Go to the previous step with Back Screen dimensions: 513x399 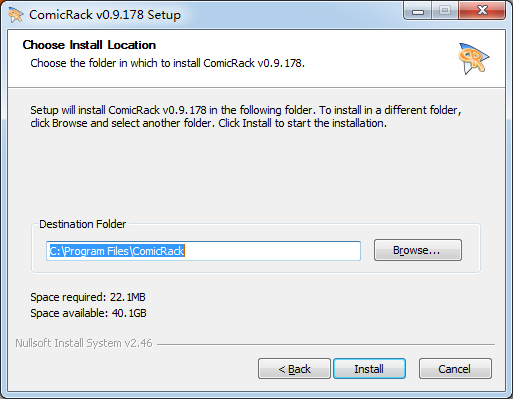click(294, 369)
